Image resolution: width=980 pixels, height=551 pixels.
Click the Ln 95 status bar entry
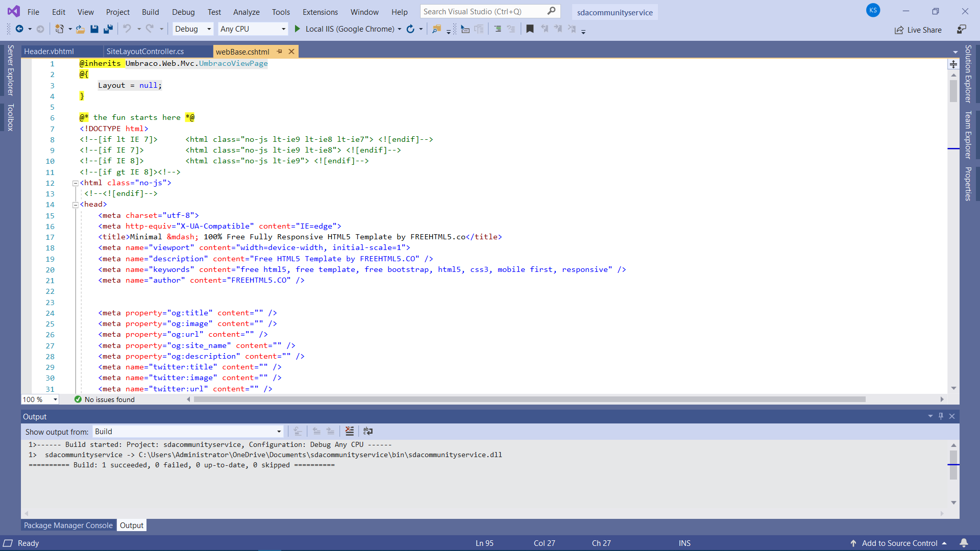click(484, 543)
